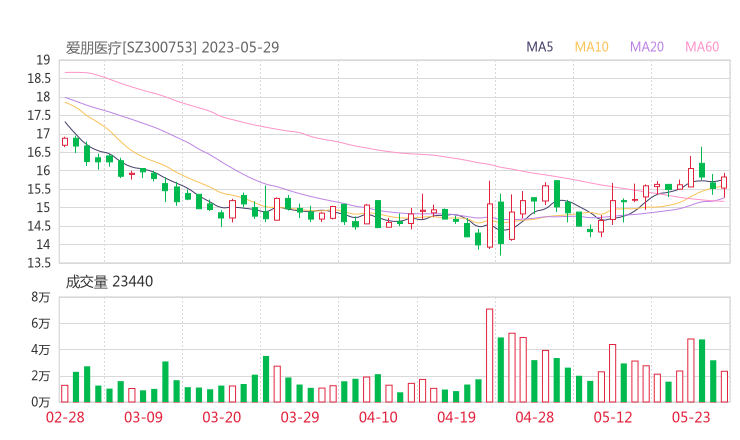The image size is (740, 440).
Task: Jump to the 03-20 date marker
Action: pyautogui.click(x=222, y=417)
